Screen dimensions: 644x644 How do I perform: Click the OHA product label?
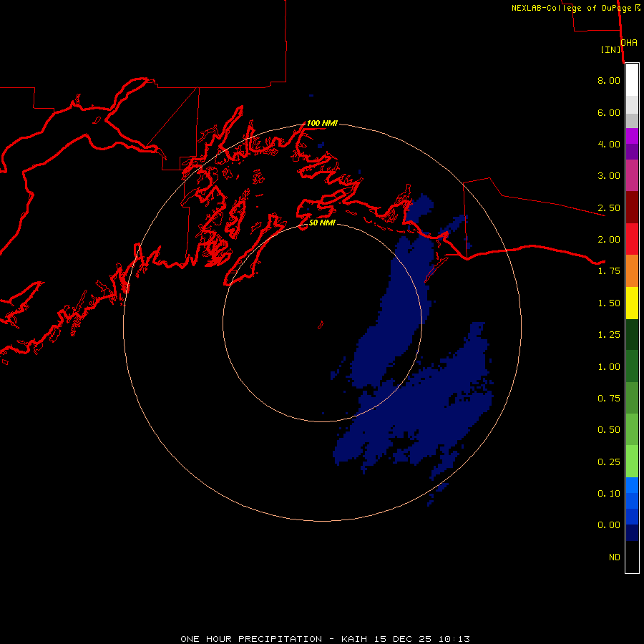[x=629, y=42]
